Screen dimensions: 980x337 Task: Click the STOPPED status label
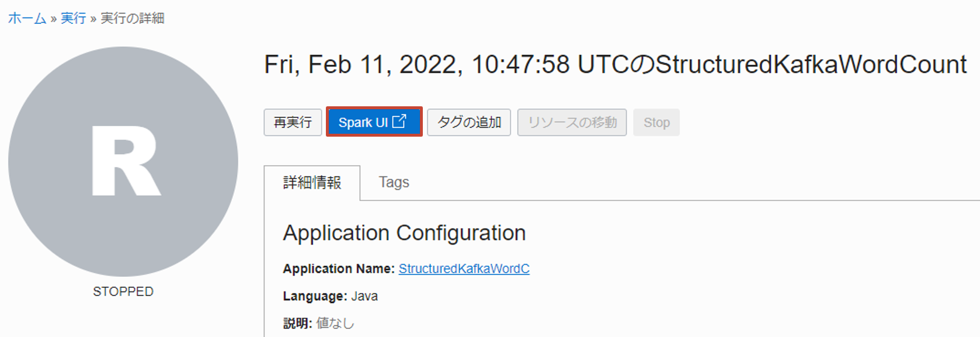(x=123, y=291)
